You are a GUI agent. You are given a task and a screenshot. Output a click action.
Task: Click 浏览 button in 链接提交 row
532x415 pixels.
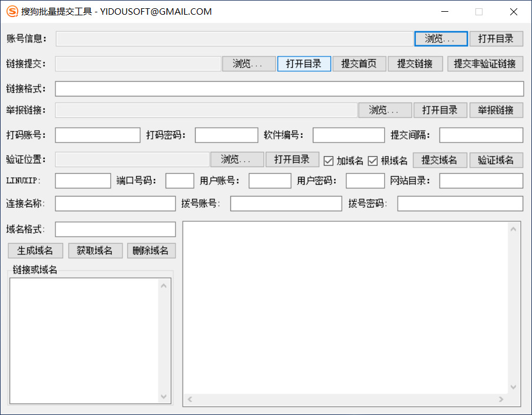[x=249, y=64]
